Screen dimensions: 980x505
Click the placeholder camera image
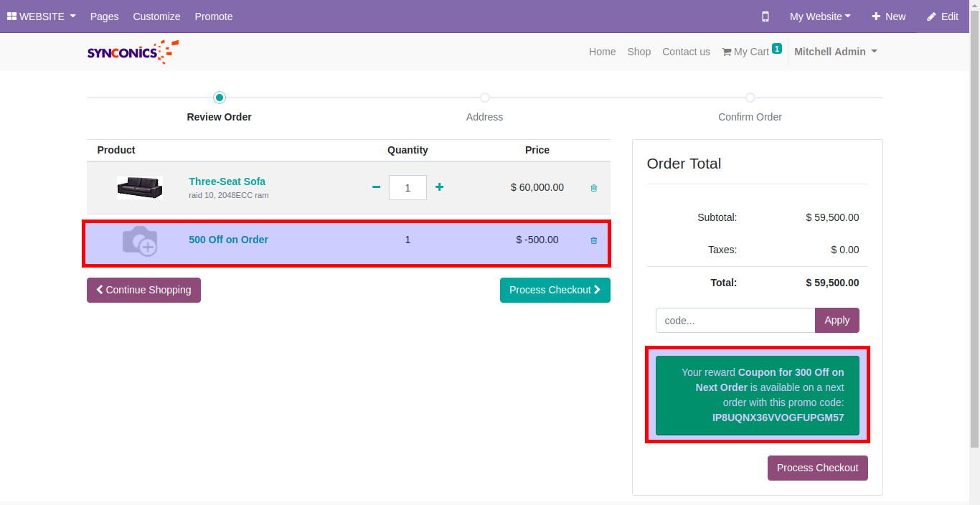(140, 240)
